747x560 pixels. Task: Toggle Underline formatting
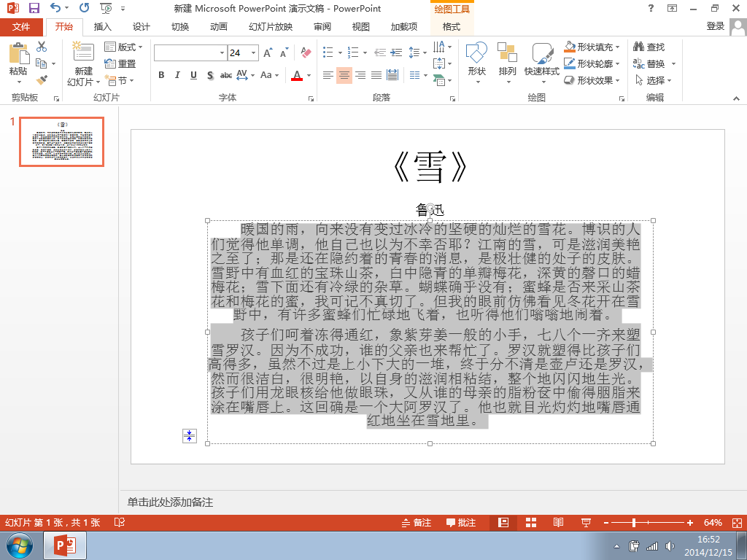pos(193,75)
